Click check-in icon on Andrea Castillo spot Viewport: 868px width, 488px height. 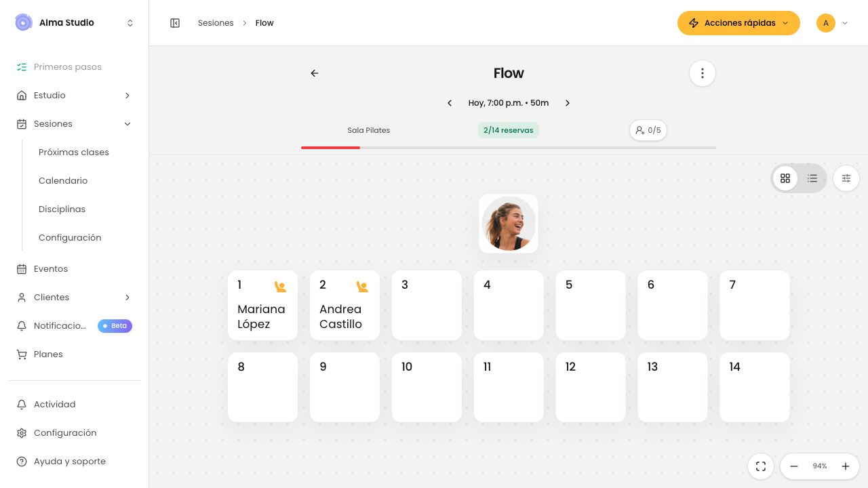[362, 287]
